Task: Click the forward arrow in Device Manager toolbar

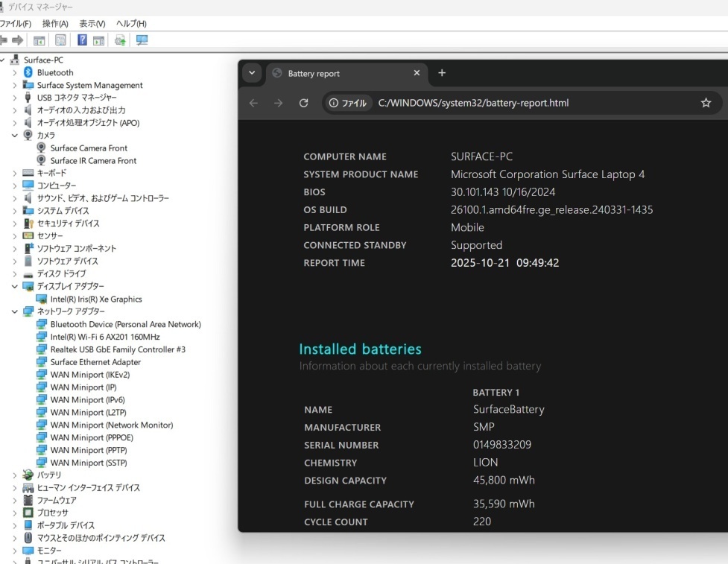Action: pyautogui.click(x=18, y=40)
